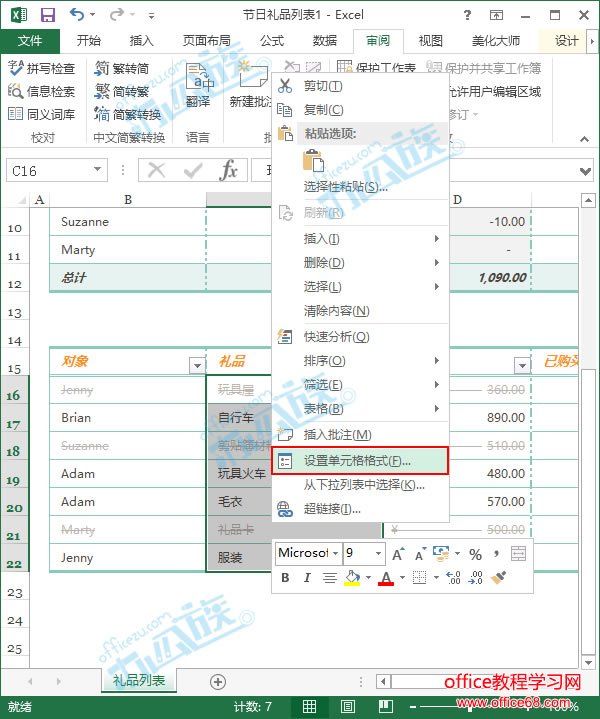Click 新建批注 new comment icon
600x719 pixels.
point(251,85)
